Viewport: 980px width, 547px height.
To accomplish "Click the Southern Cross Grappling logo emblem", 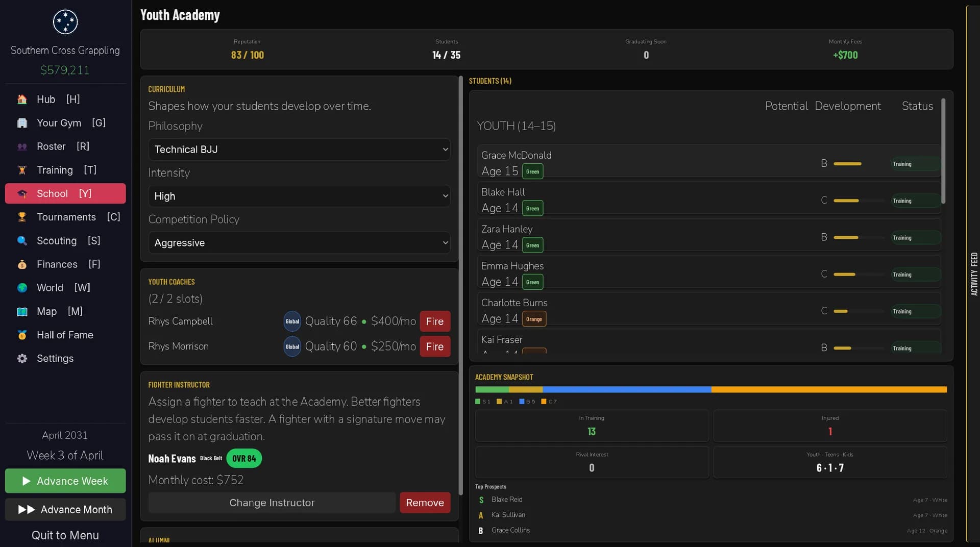I will (x=65, y=22).
